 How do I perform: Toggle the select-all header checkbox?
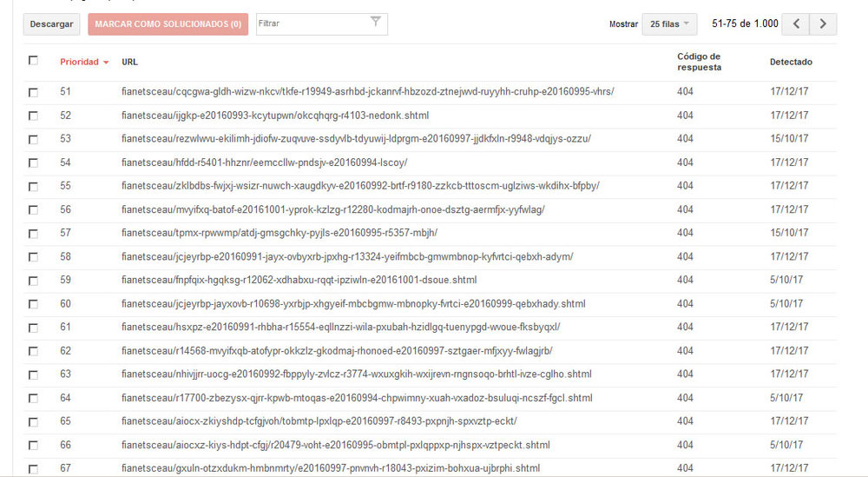(x=33, y=61)
